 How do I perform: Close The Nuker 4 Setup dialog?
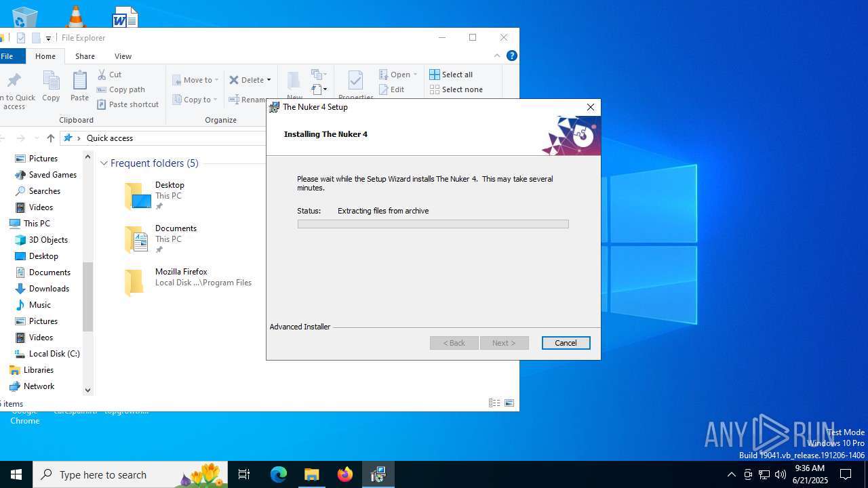(x=591, y=107)
